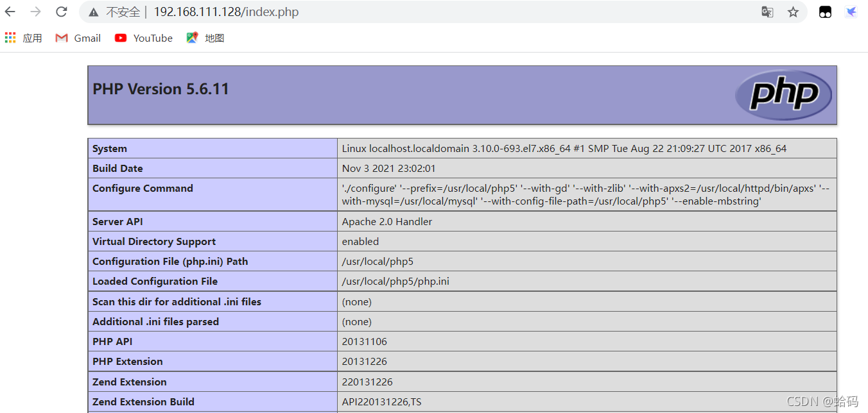Open the 地图 maps bookmark
Viewport: 868px width, 413px height.
205,38
